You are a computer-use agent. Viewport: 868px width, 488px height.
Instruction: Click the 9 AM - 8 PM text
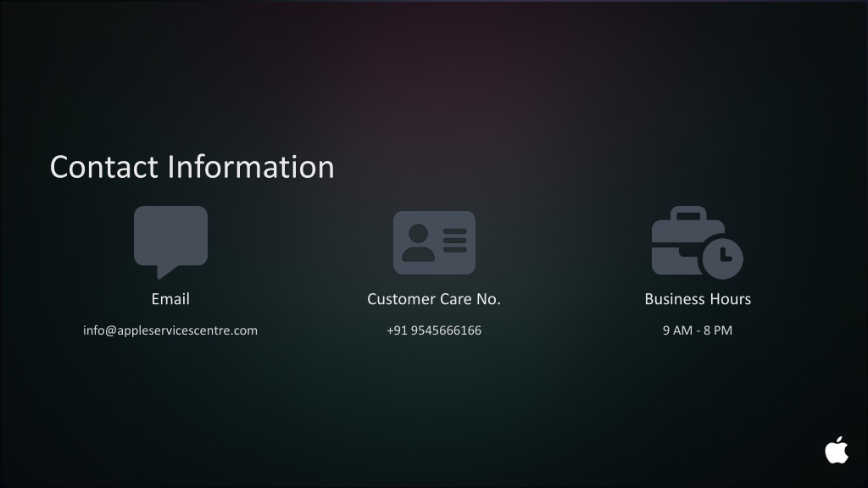tap(698, 330)
